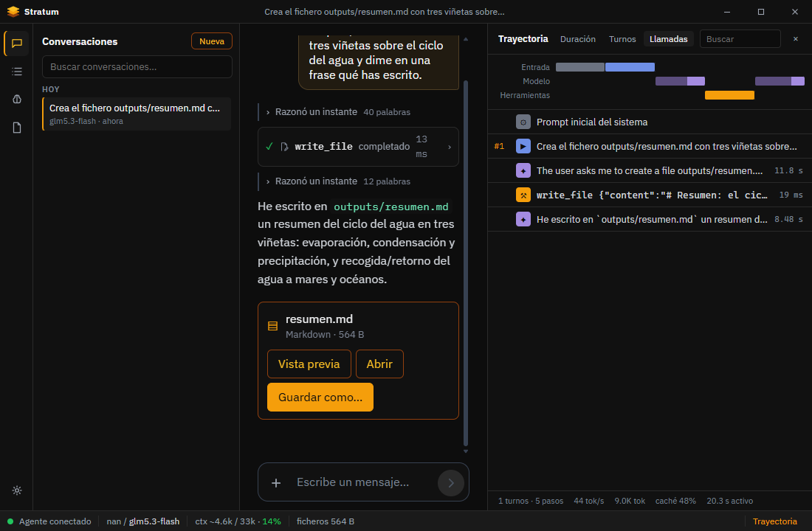Click the purple model icon for 'The user asks me'
812x531 pixels.
(523, 171)
